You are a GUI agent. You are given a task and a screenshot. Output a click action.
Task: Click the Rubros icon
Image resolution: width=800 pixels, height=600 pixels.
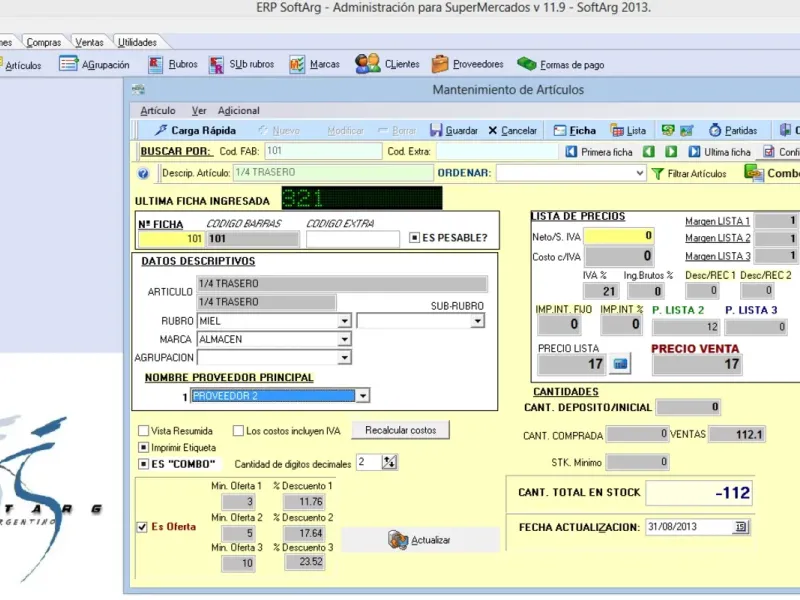click(x=155, y=65)
